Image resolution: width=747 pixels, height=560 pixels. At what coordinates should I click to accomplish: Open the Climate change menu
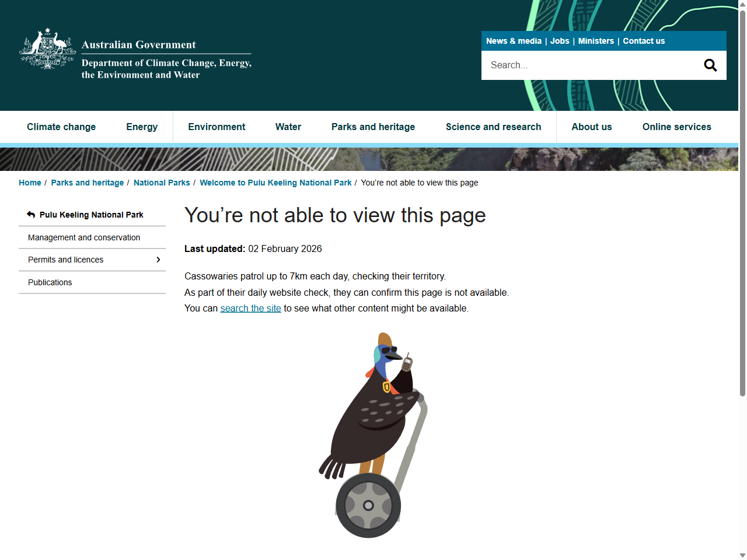coord(61,127)
